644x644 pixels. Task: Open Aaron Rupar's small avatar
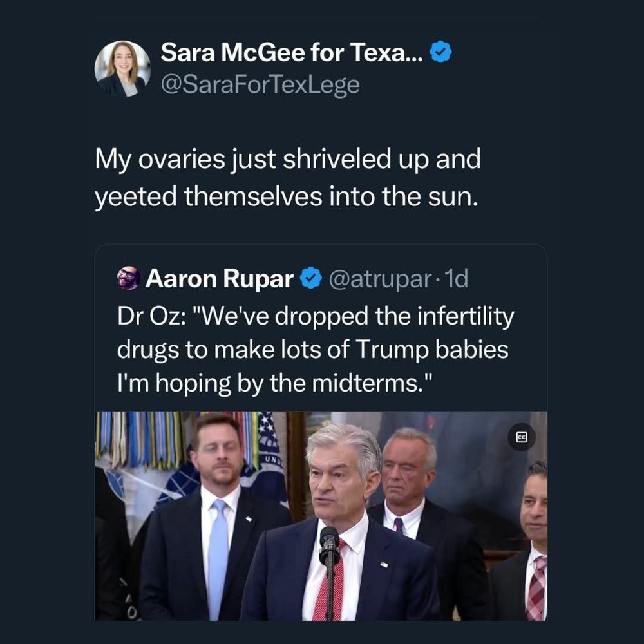point(128,278)
